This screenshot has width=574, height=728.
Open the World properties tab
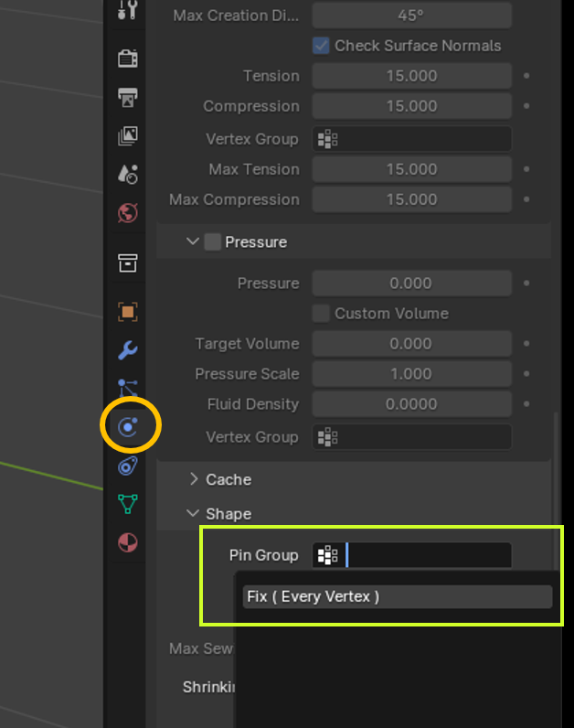coord(128,213)
